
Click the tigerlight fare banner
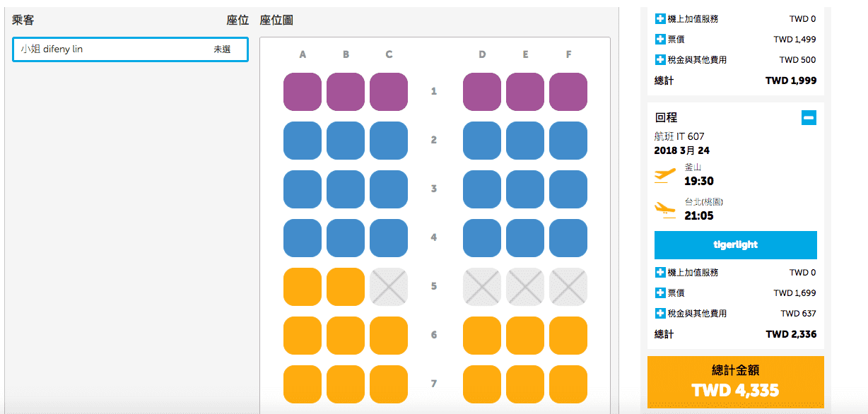click(x=735, y=245)
